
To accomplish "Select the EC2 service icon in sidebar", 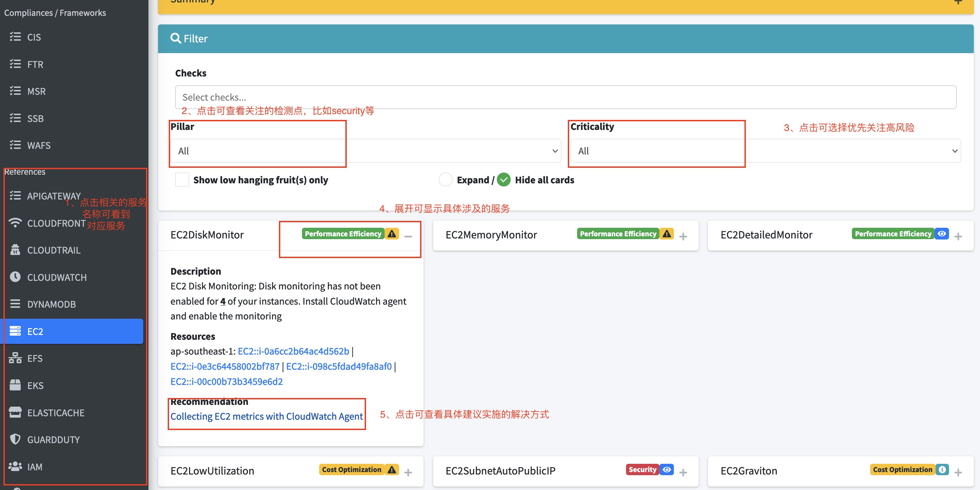I will tap(15, 331).
